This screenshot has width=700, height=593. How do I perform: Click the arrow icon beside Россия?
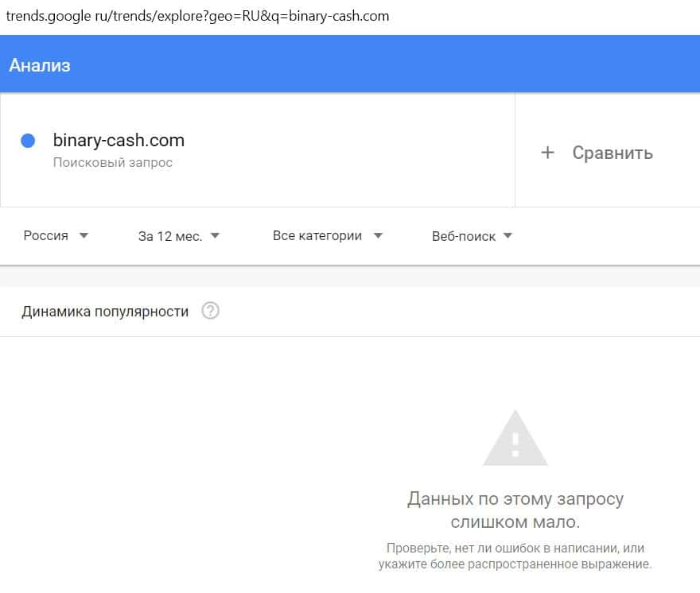[84, 235]
